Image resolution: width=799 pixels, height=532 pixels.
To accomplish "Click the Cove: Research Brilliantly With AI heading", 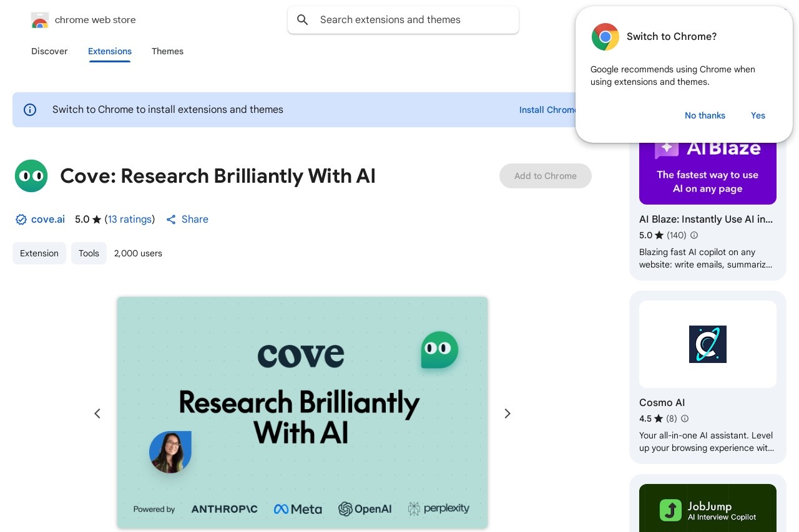I will pos(218,176).
